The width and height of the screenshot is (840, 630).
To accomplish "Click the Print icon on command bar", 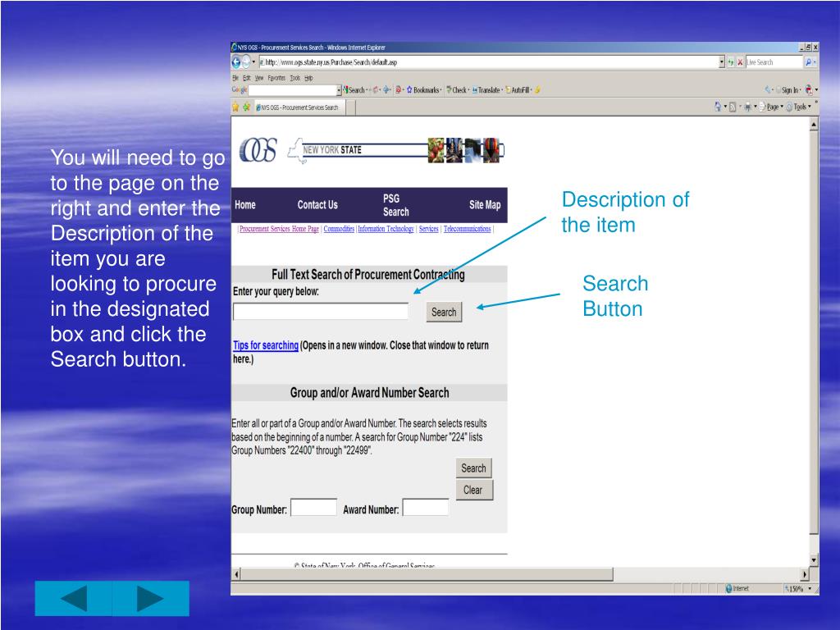I will click(746, 107).
